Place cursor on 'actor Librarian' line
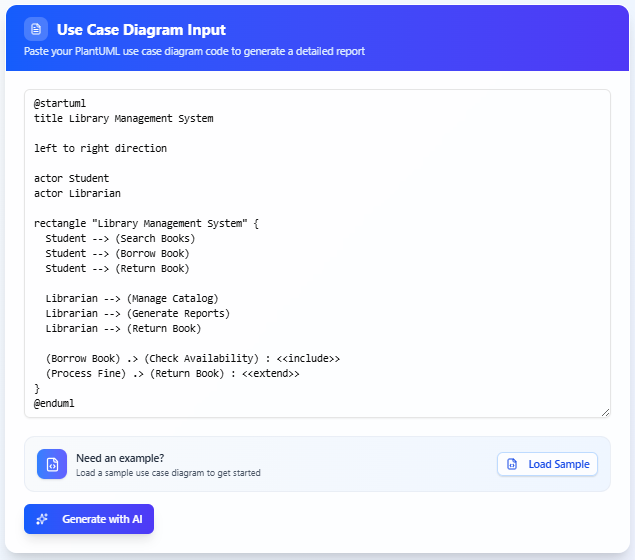 pyautogui.click(x=77, y=193)
